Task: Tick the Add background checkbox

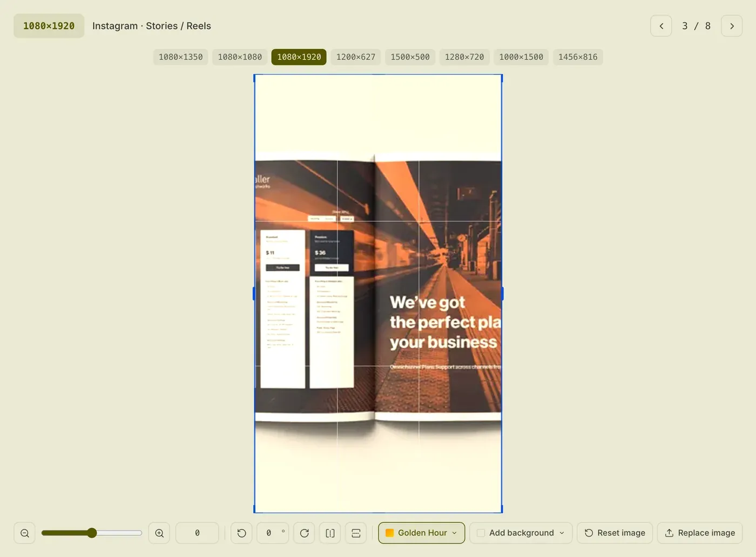Action: pyautogui.click(x=481, y=533)
